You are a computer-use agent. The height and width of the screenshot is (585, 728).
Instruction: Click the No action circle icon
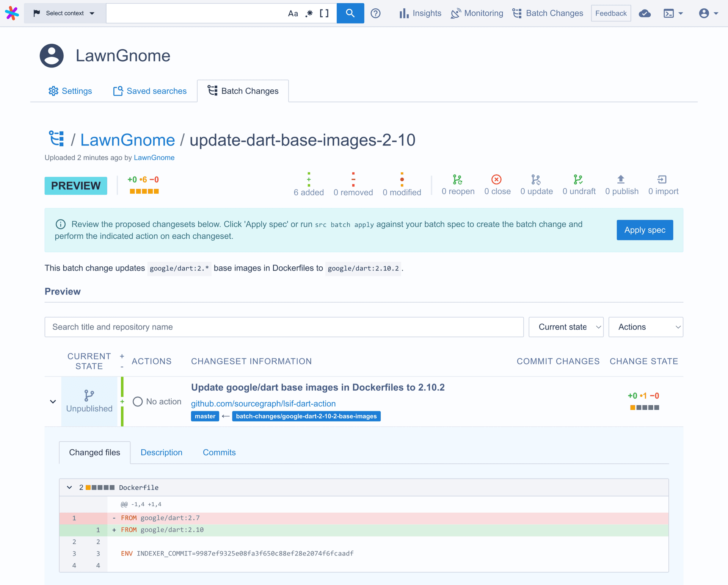coord(138,402)
